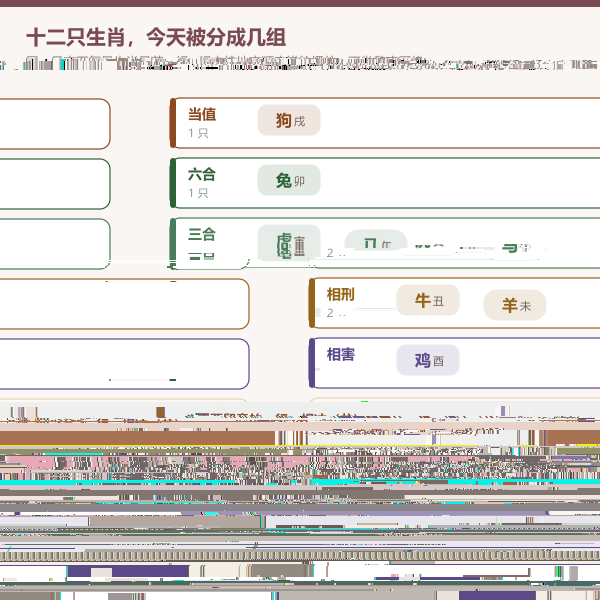Click the 相害 group label
Image resolution: width=600 pixels, height=600 pixels.
tap(341, 354)
